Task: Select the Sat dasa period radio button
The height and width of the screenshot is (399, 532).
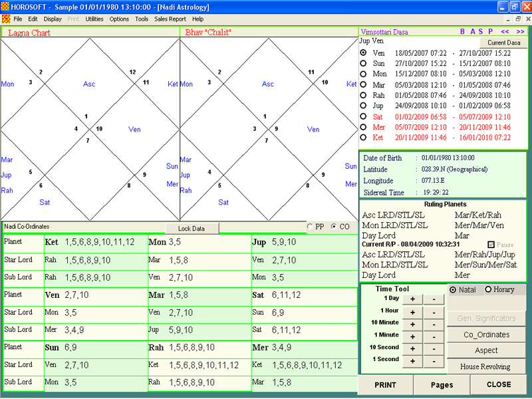Action: click(x=363, y=116)
